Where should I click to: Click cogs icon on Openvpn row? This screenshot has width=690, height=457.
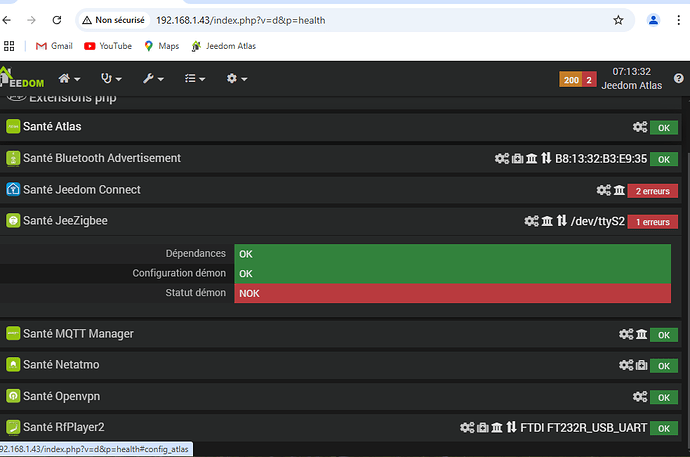(640, 397)
